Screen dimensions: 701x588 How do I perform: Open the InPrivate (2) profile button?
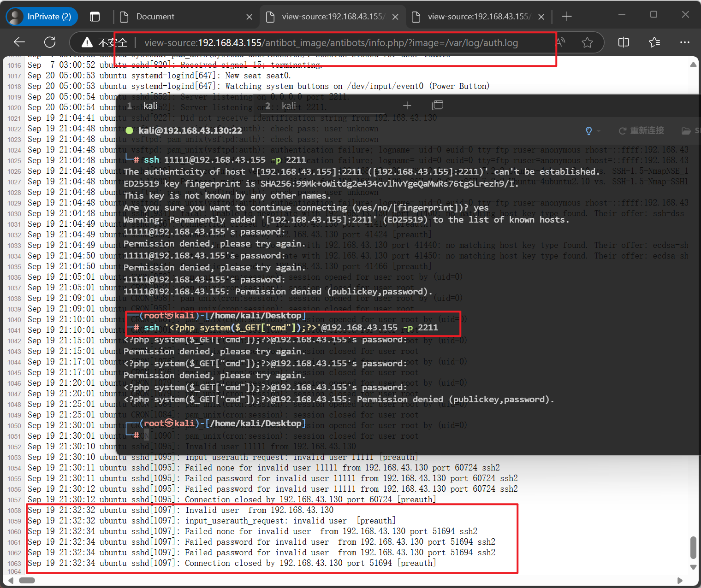(42, 17)
